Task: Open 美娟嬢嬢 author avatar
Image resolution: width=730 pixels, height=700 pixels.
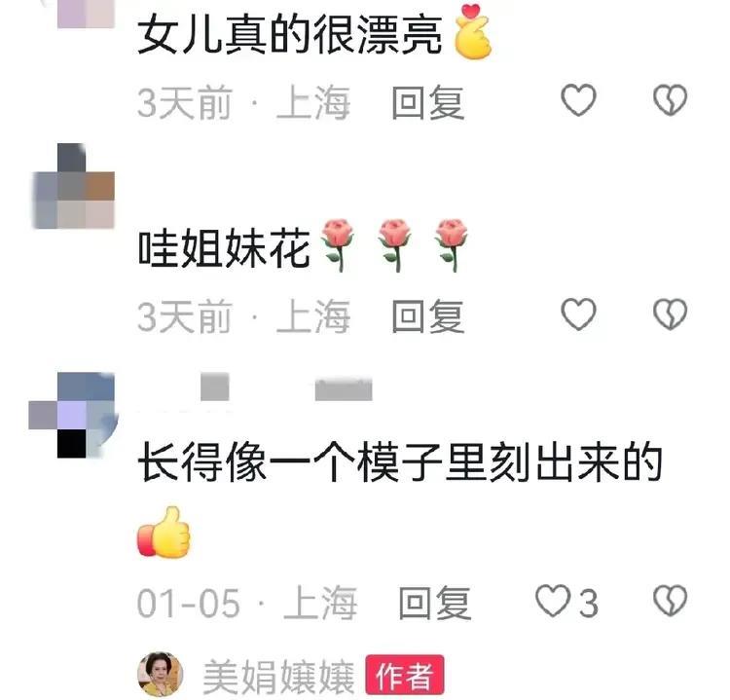Action: pos(161,675)
